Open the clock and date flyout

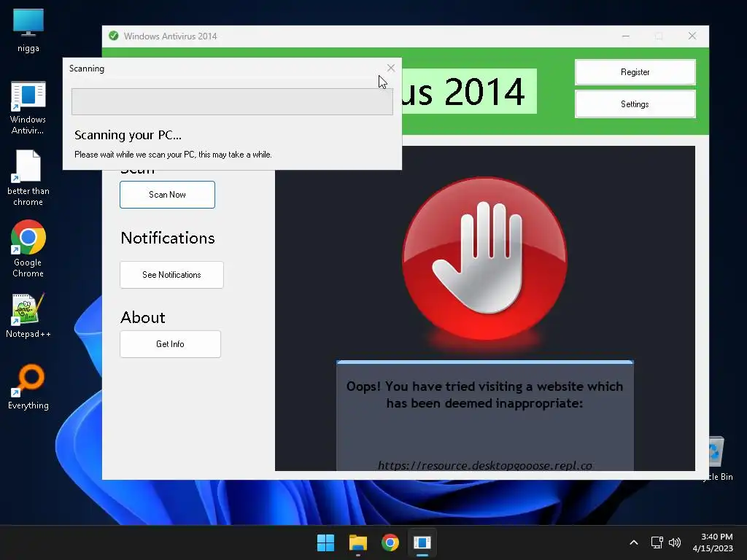(x=713, y=542)
